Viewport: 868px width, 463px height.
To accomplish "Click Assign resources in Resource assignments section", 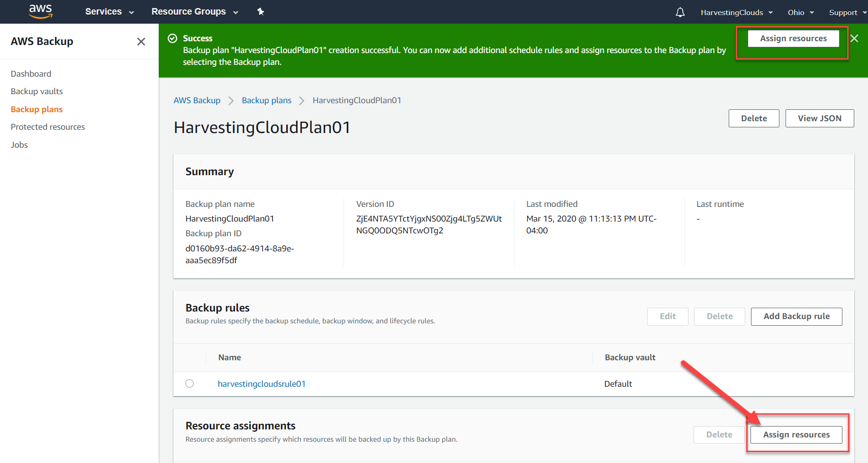I will 796,435.
